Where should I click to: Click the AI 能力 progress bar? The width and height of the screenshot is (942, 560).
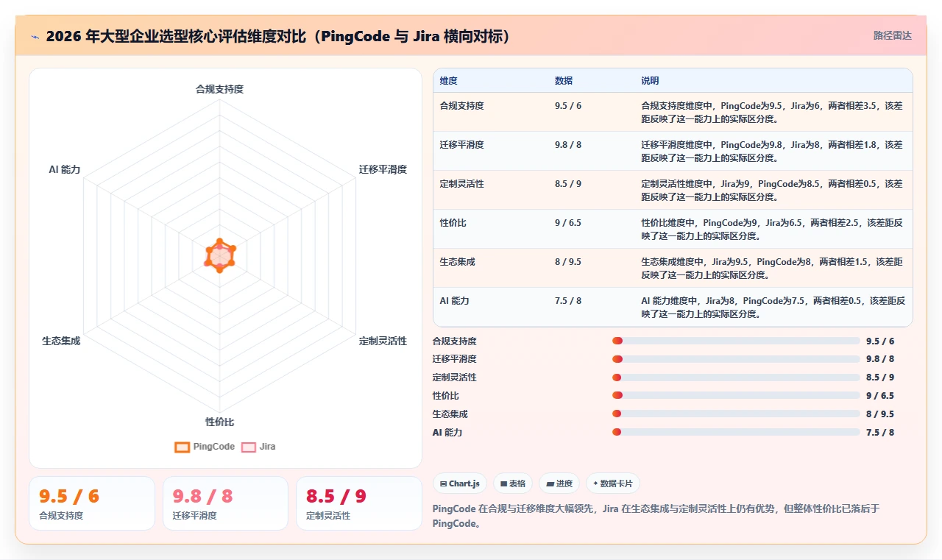[x=736, y=432]
